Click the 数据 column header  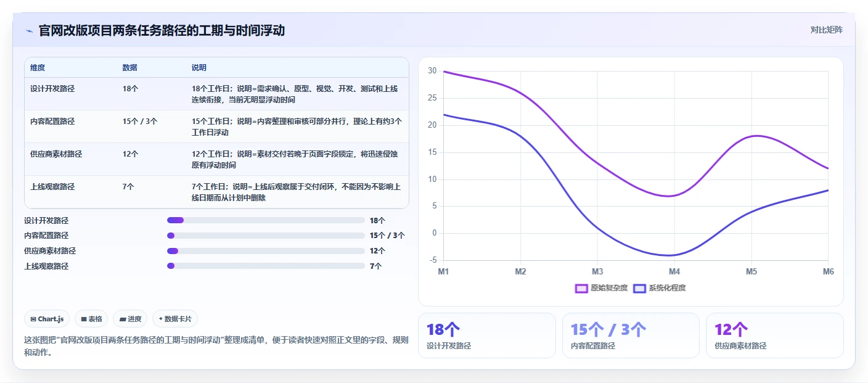pos(130,68)
